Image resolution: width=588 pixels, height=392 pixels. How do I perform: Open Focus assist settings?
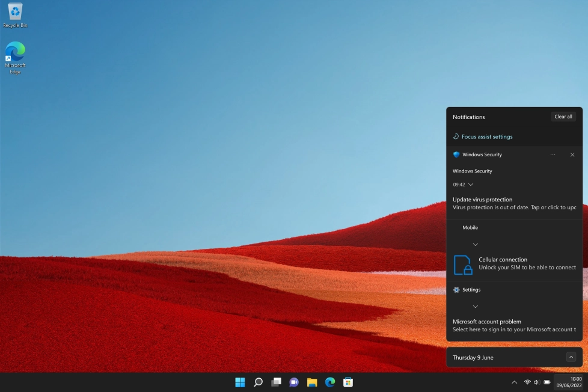point(486,136)
